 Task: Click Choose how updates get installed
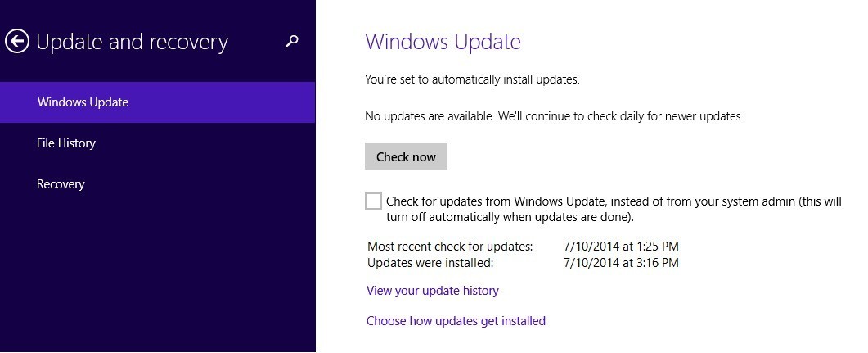coord(456,321)
